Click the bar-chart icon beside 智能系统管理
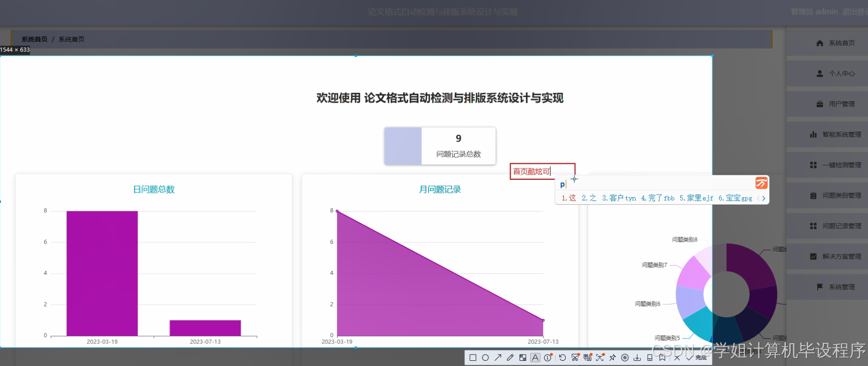The width and height of the screenshot is (868, 366). (x=813, y=134)
